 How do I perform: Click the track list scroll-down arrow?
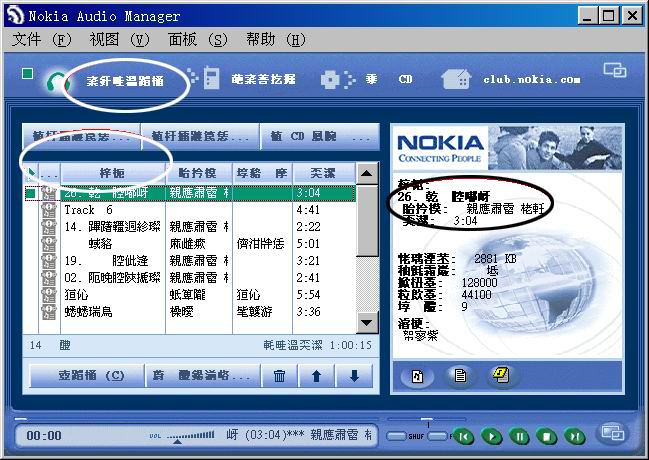click(367, 322)
